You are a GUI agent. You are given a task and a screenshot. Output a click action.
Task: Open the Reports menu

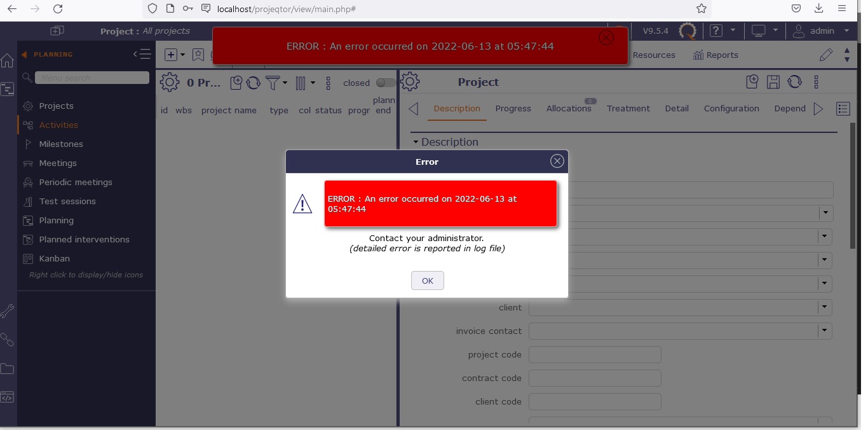(715, 55)
